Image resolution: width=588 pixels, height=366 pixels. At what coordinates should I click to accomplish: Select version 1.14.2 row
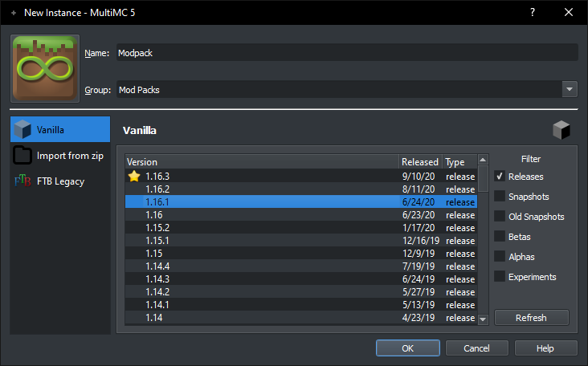tap(301, 291)
